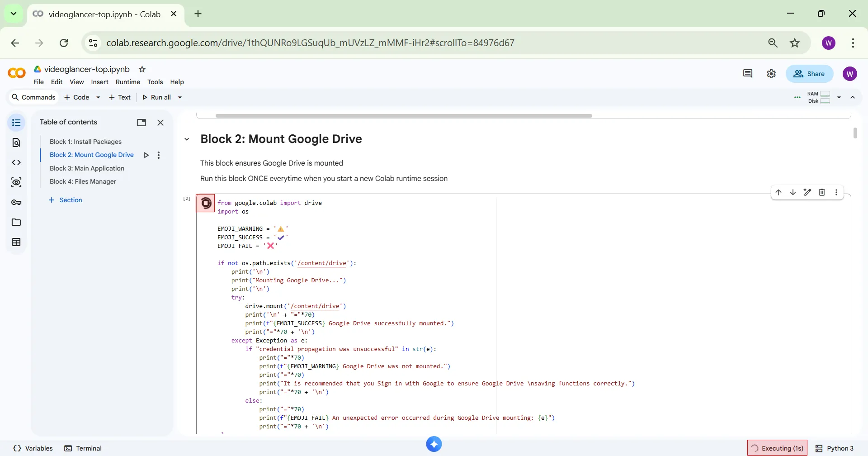Open the View menu
The width and height of the screenshot is (868, 456).
tap(76, 82)
